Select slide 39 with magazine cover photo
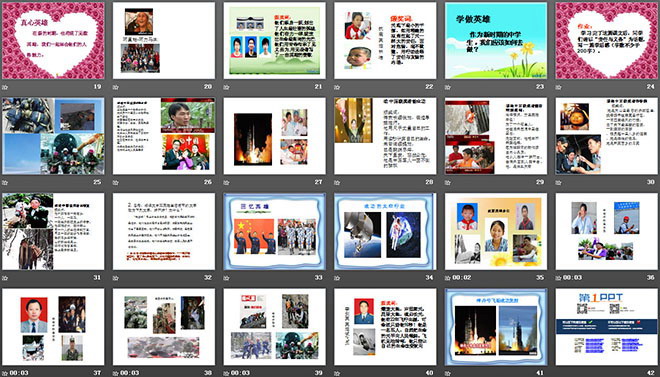Image resolution: width=660 pixels, height=377 pixels. click(x=274, y=327)
